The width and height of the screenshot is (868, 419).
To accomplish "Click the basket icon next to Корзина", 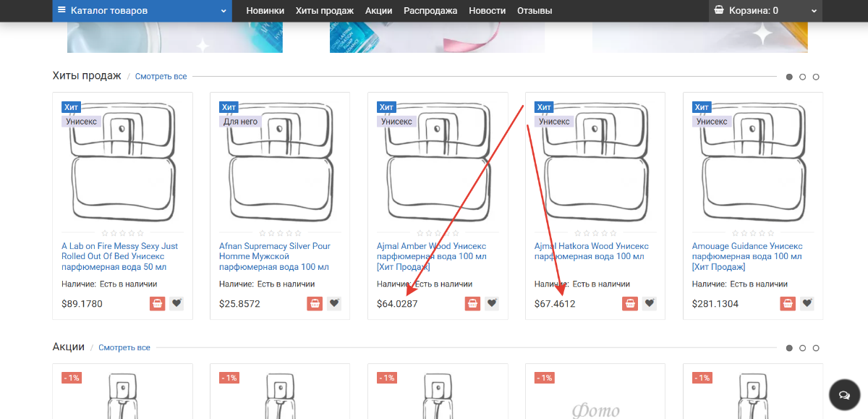I will [719, 10].
